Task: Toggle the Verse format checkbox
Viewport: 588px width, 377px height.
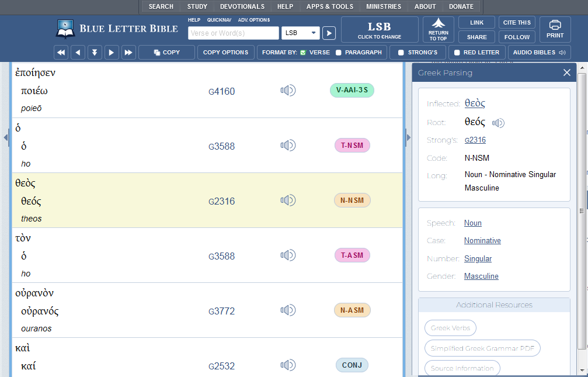Action: 304,53
